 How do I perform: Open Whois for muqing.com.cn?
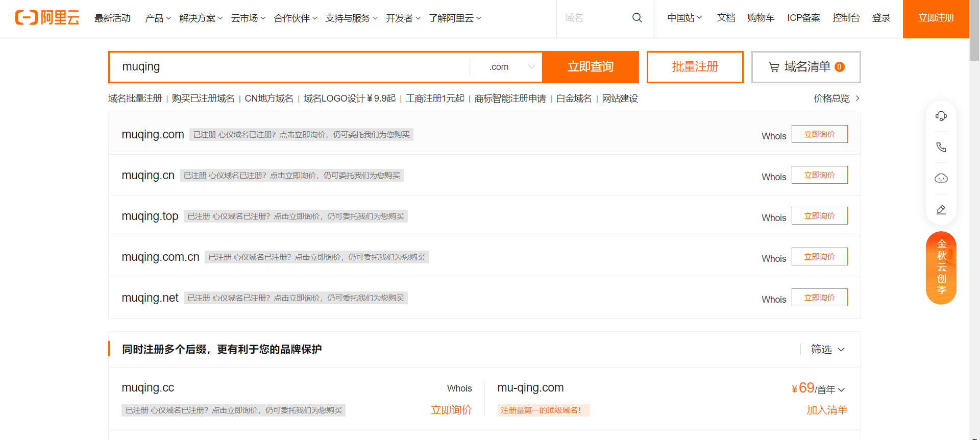click(774, 259)
